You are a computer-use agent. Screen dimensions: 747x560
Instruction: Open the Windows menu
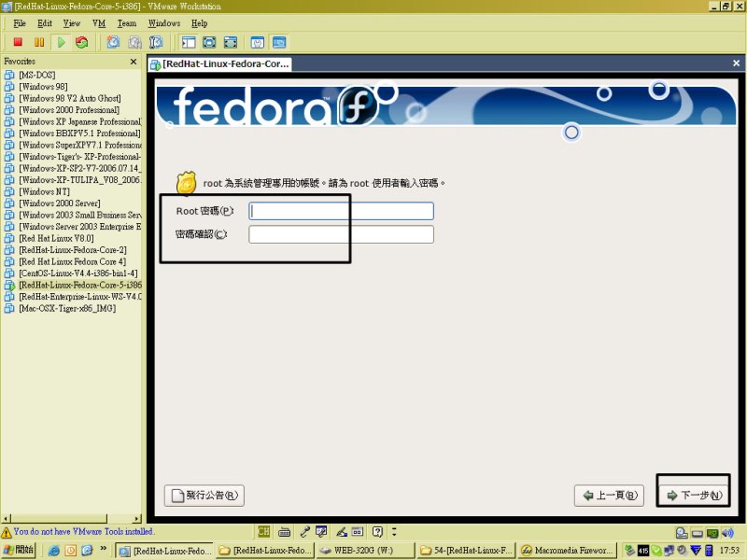(164, 23)
